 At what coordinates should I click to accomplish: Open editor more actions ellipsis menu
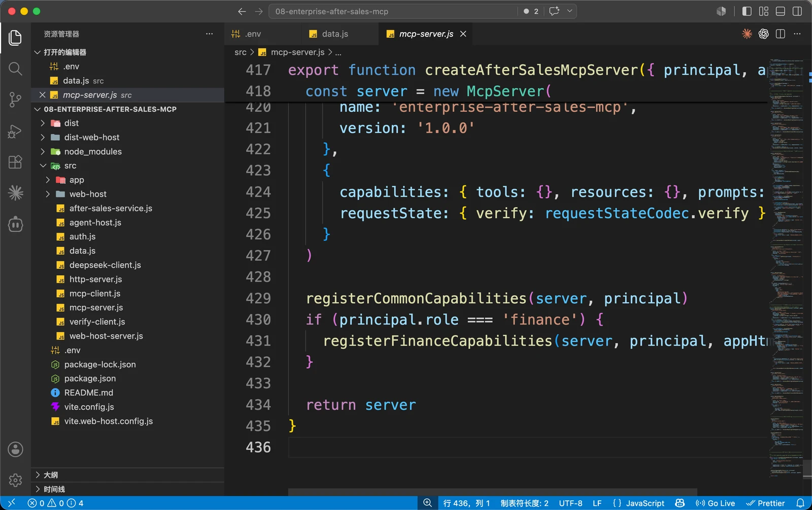[797, 34]
